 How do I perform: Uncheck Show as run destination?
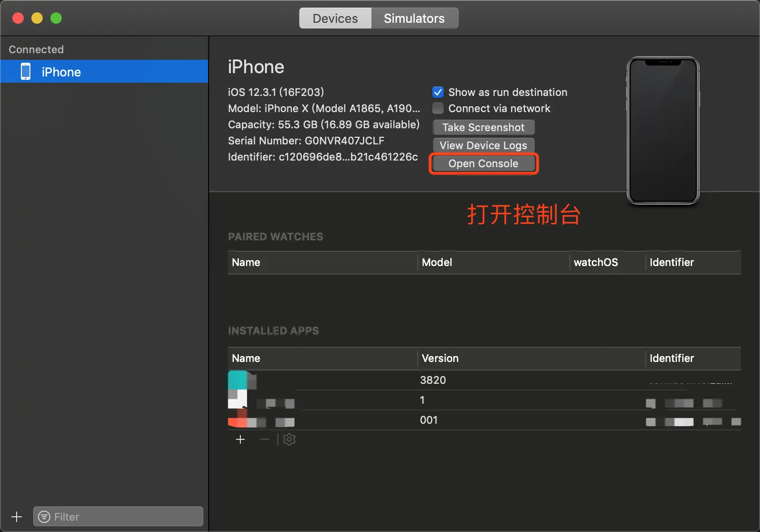click(x=438, y=92)
